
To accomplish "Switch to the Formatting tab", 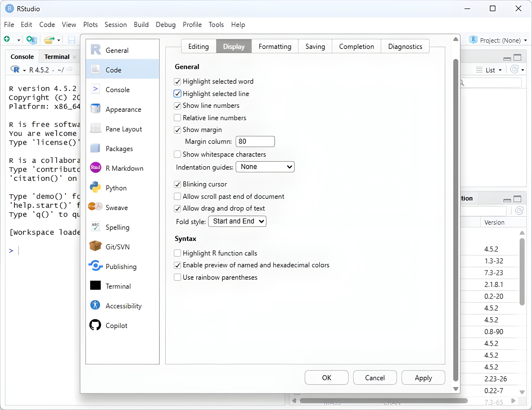I will (275, 46).
